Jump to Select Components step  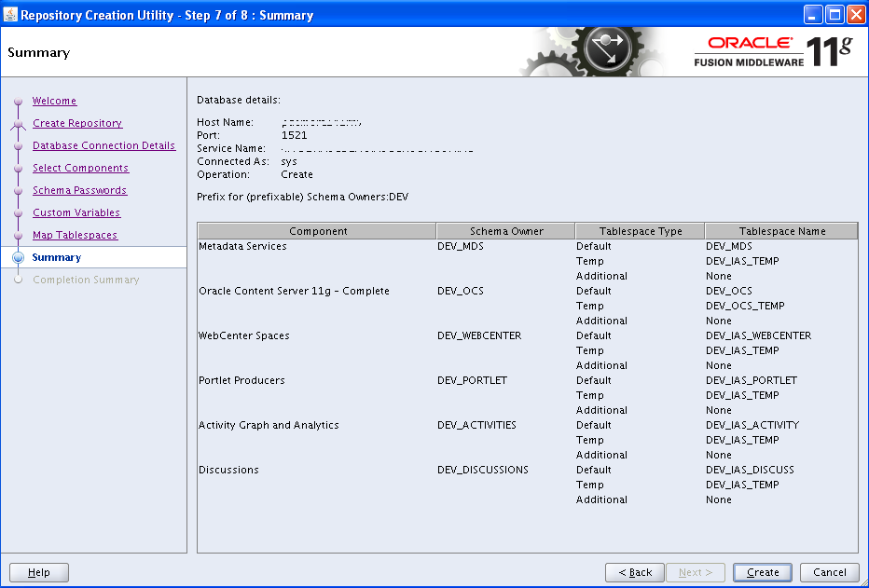[x=80, y=168]
